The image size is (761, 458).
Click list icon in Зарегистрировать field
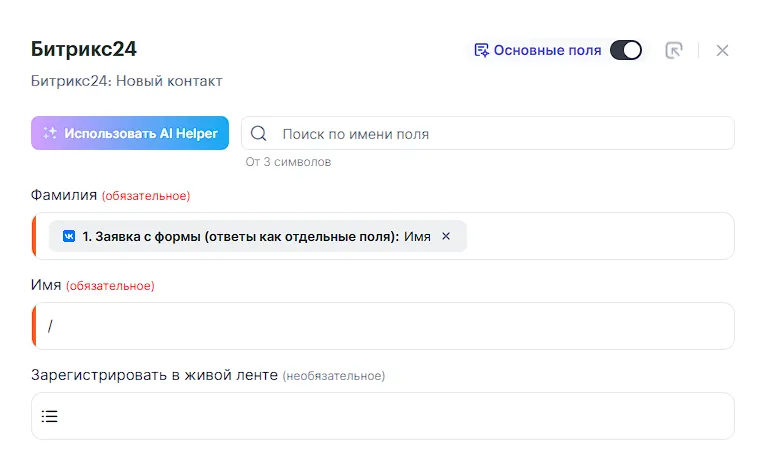[x=50, y=416]
